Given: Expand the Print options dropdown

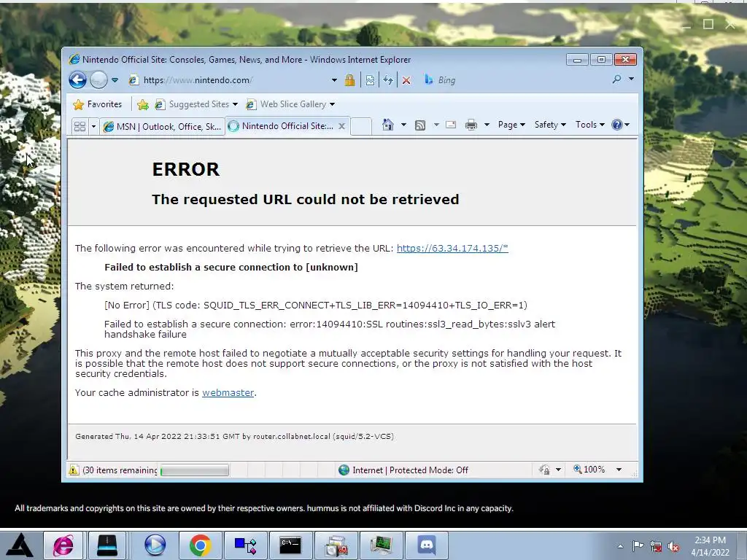Looking at the screenshot, I should pyautogui.click(x=487, y=125).
